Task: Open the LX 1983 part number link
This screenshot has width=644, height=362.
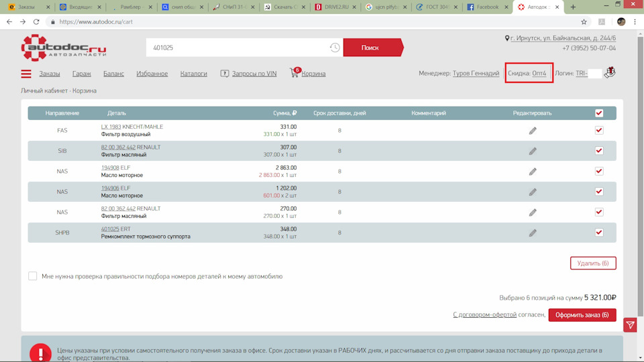Action: [111, 127]
